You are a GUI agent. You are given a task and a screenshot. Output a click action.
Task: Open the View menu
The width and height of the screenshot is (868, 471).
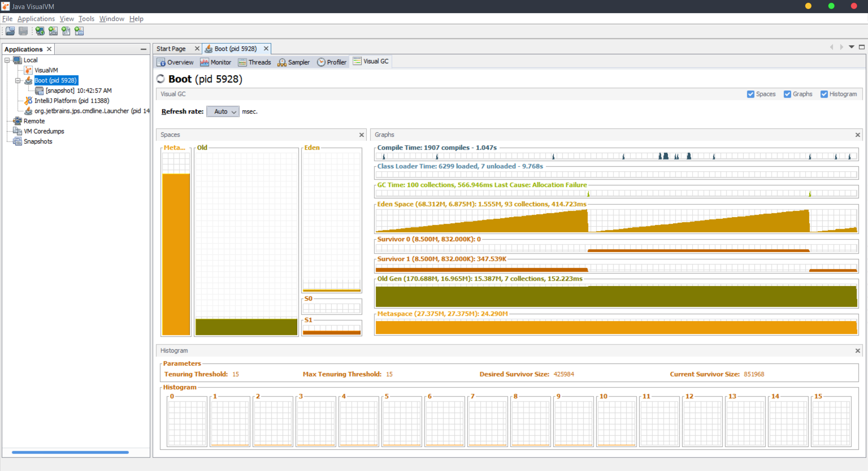pyautogui.click(x=66, y=19)
